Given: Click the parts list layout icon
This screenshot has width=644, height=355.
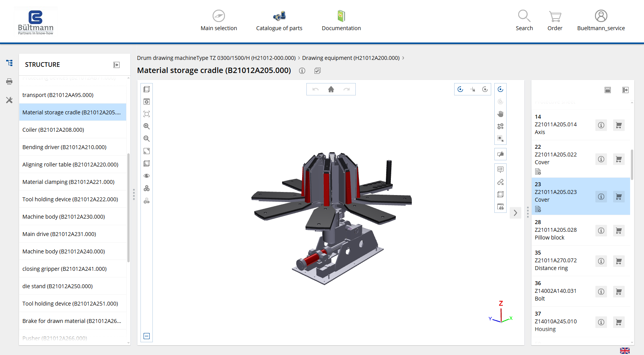Looking at the screenshot, I should click(x=608, y=90).
